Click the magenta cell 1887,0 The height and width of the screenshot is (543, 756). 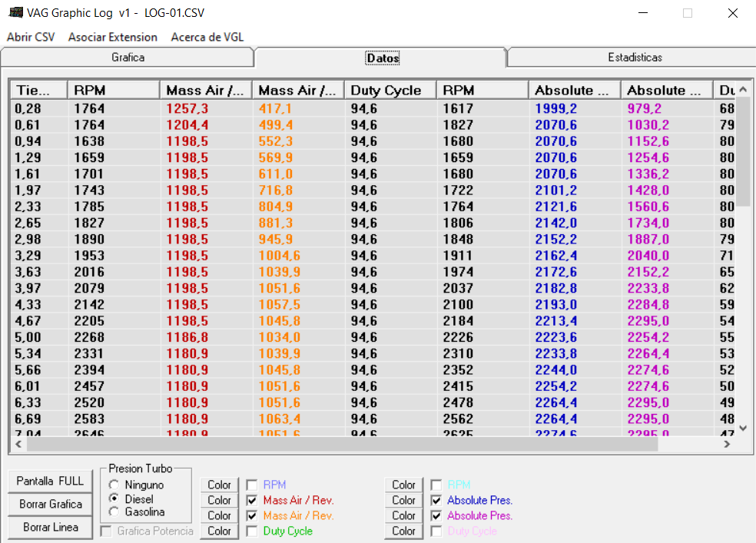(x=648, y=239)
